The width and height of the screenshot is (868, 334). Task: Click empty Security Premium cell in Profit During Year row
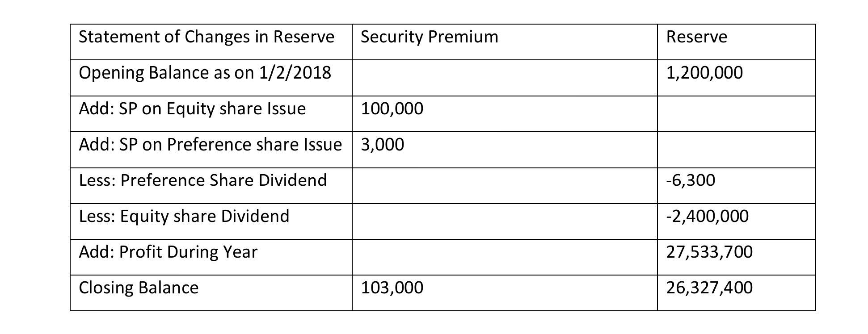click(504, 257)
